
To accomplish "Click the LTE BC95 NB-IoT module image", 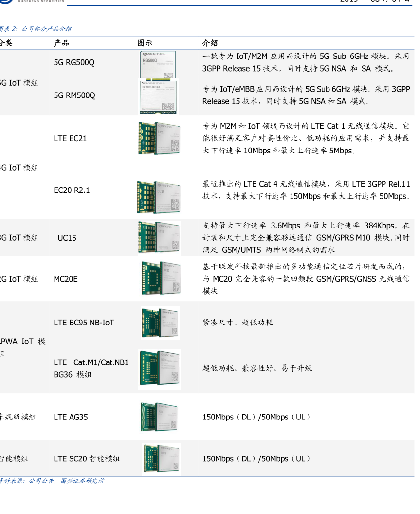I will click(161, 323).
